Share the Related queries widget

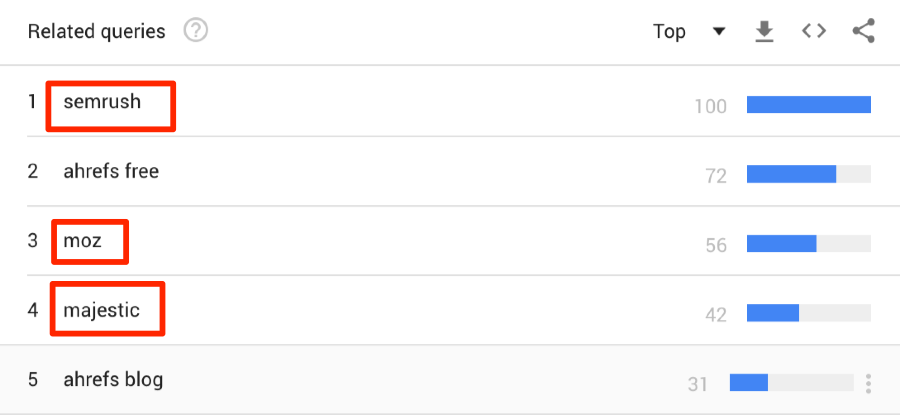[x=863, y=31]
